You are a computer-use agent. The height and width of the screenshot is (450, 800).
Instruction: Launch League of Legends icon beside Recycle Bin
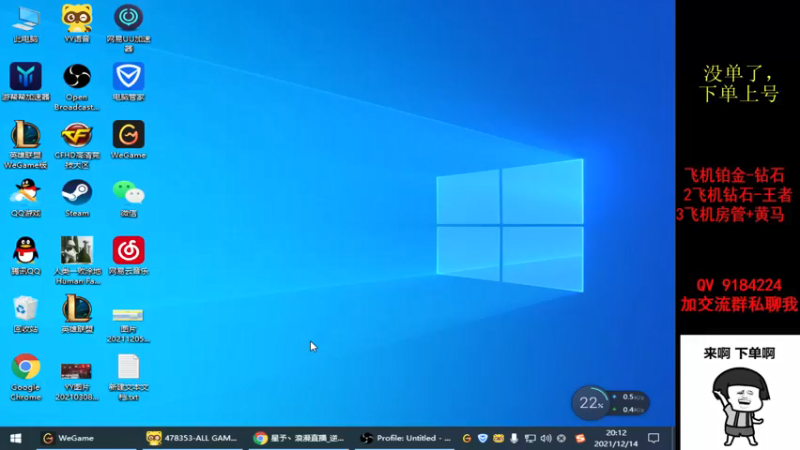(x=77, y=314)
